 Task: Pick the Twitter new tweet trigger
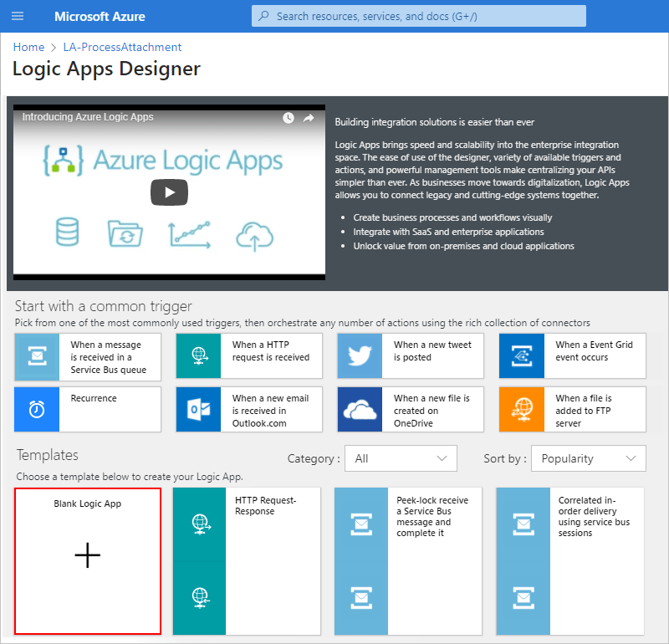pyautogui.click(x=410, y=355)
